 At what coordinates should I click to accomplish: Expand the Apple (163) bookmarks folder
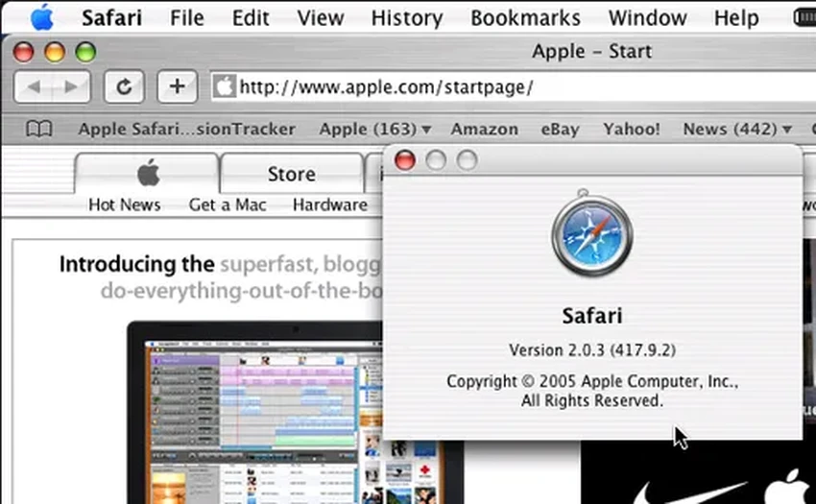point(374,129)
